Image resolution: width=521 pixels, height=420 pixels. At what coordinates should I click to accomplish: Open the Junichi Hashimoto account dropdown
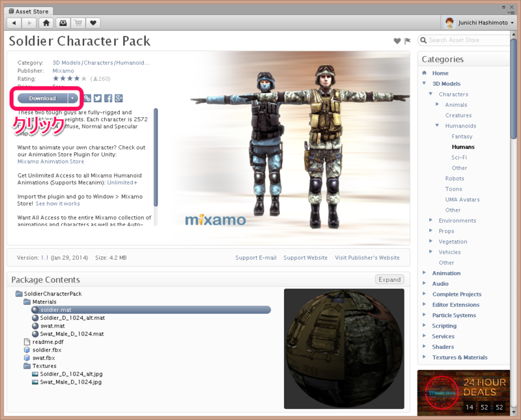click(x=512, y=23)
